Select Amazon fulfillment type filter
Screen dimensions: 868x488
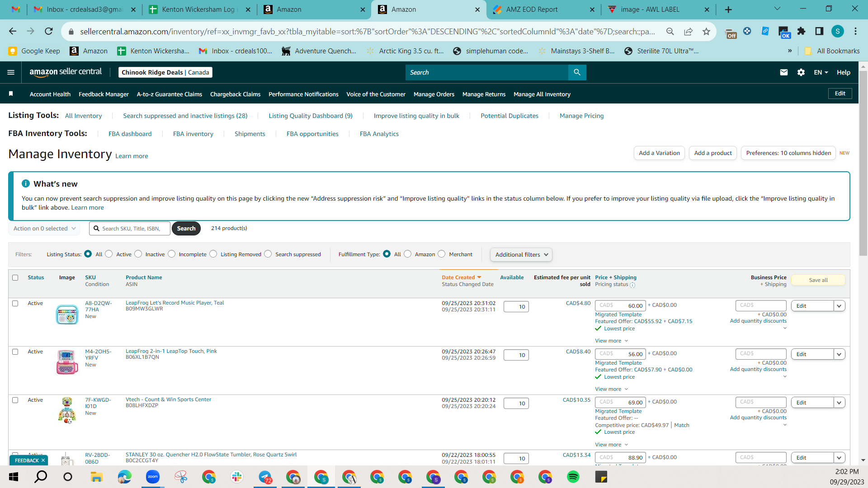(x=408, y=254)
